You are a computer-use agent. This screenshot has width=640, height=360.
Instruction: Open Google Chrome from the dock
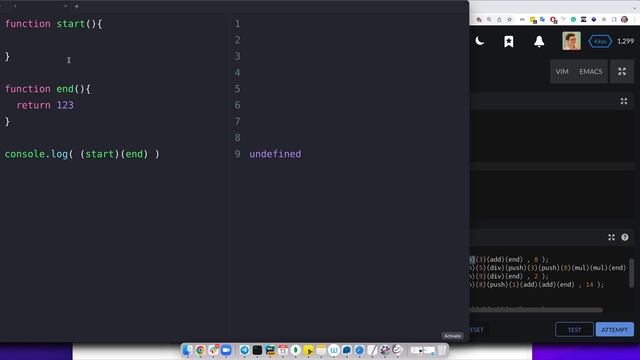coord(200,350)
